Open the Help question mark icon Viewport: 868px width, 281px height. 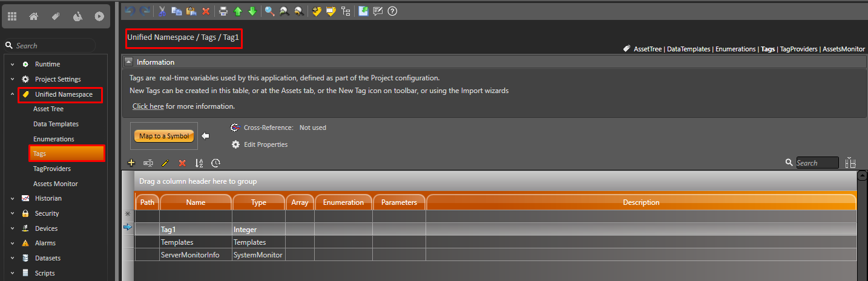[392, 11]
